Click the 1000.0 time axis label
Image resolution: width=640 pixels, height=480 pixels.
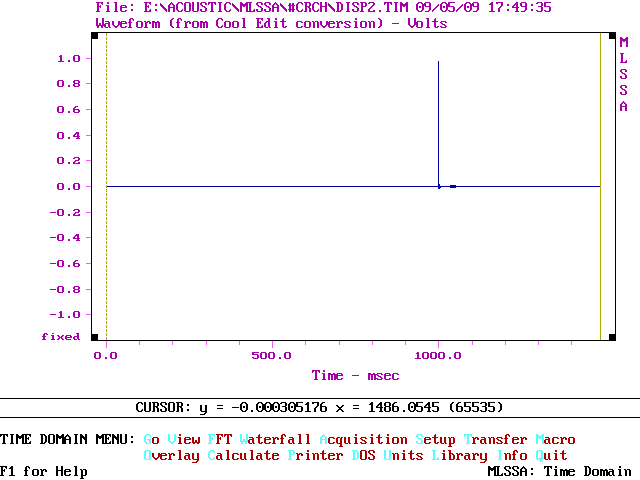coord(438,356)
